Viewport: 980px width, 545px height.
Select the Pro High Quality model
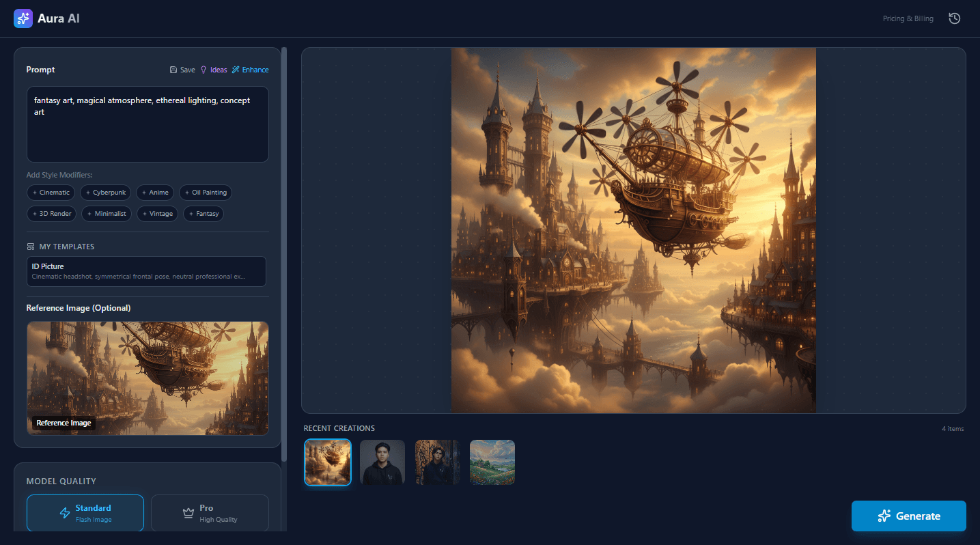(210, 512)
